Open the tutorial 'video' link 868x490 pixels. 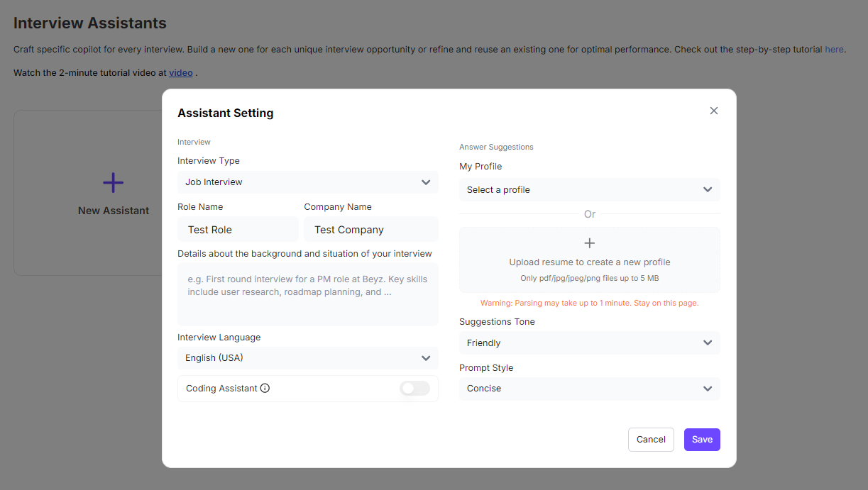click(180, 72)
